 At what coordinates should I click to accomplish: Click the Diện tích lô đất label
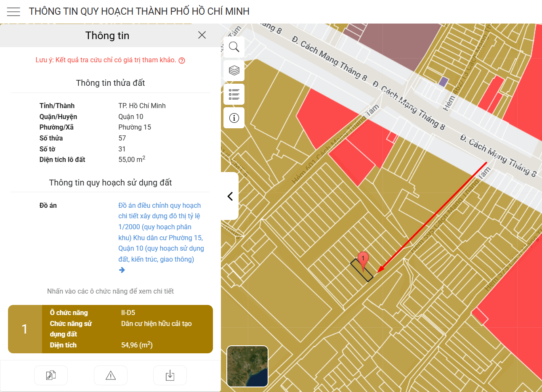62,160
